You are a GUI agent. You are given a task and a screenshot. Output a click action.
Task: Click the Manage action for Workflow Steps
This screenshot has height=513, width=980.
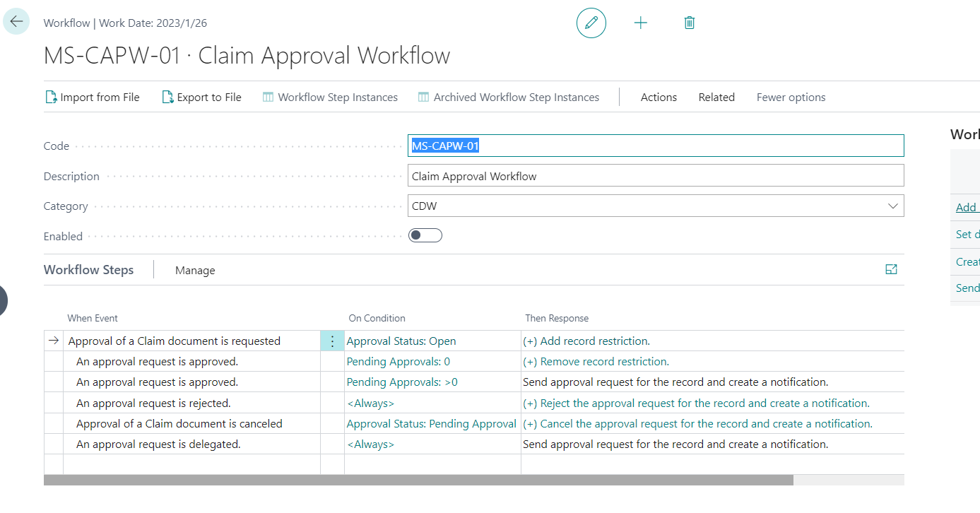[x=195, y=270]
